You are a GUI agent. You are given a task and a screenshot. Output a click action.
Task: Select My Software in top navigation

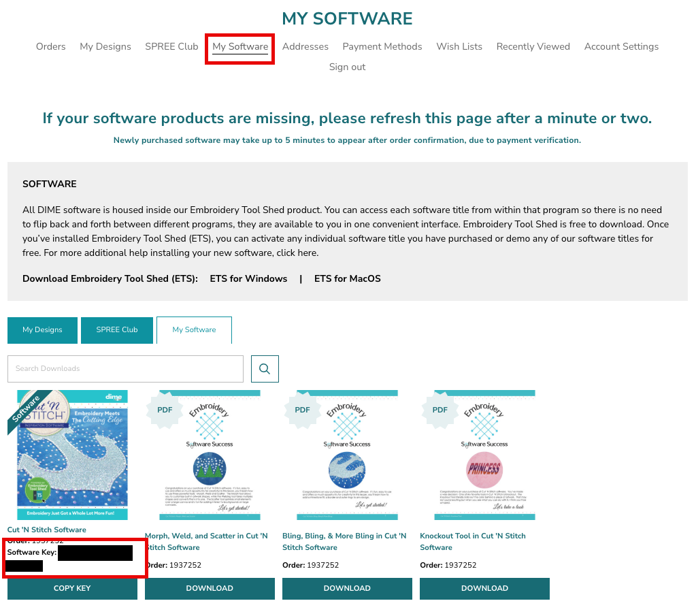(240, 47)
